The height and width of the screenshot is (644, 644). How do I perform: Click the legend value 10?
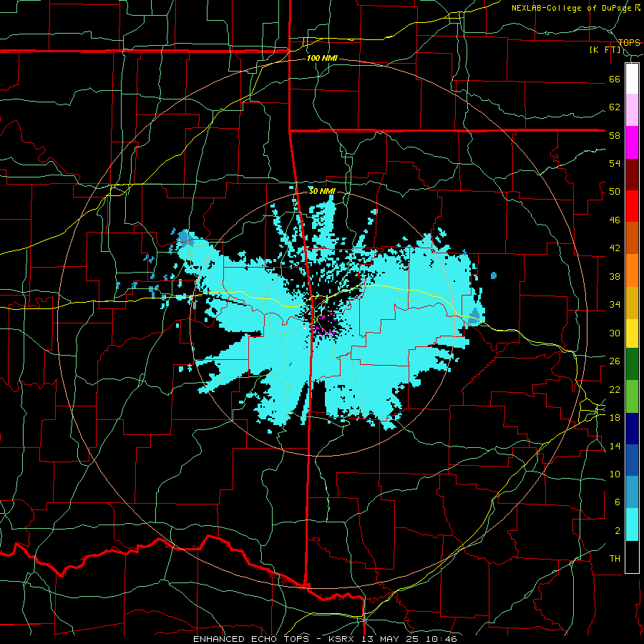(x=615, y=474)
